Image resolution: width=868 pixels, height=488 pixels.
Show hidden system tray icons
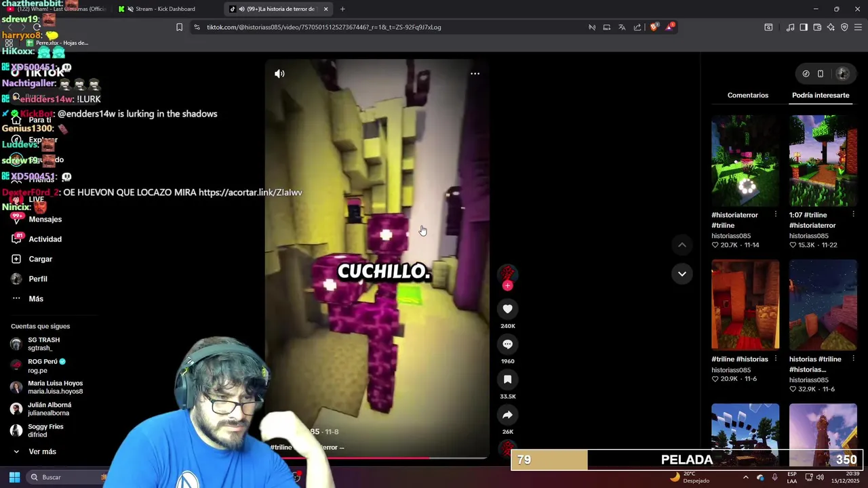[x=746, y=477]
